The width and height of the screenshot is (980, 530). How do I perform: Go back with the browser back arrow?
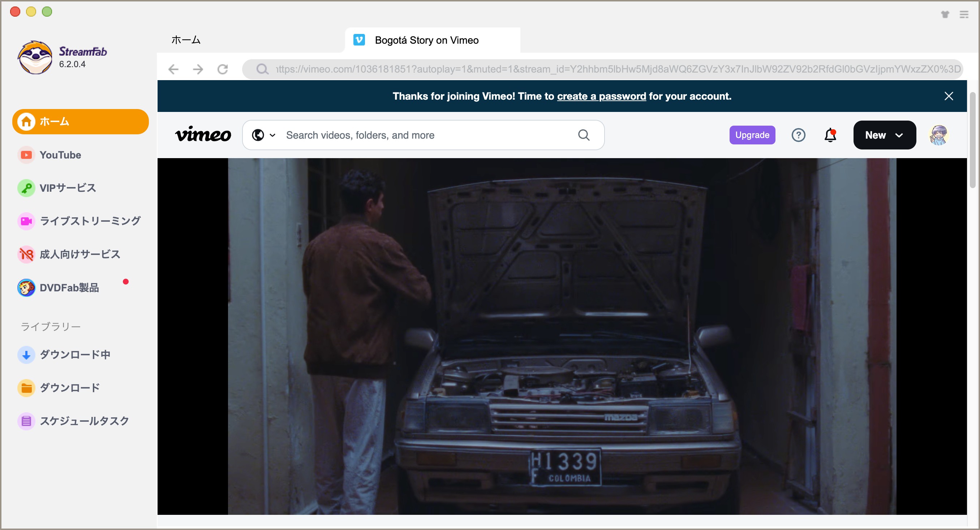point(173,69)
